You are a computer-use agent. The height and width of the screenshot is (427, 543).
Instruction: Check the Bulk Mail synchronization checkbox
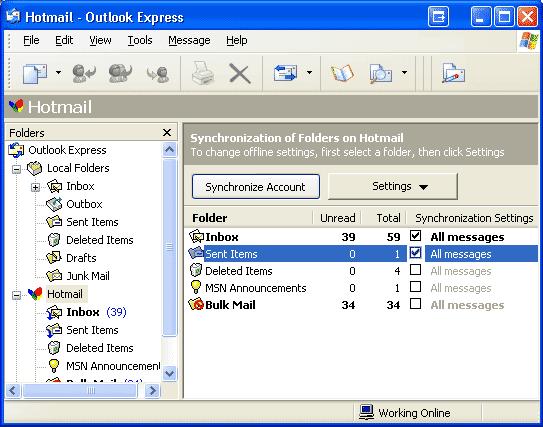point(415,304)
